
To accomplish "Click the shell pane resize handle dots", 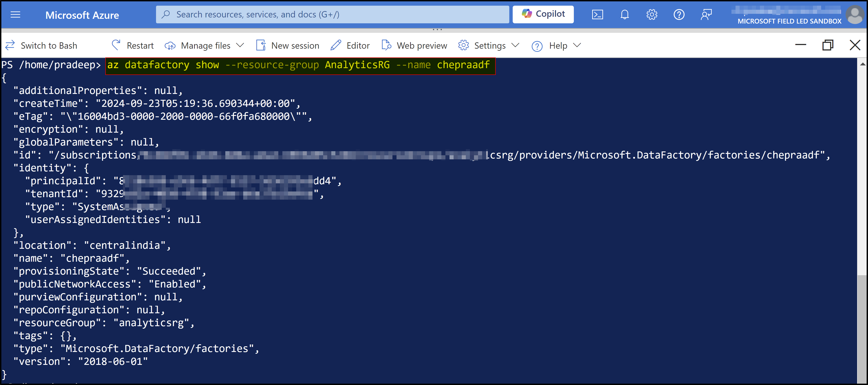I will tap(437, 30).
